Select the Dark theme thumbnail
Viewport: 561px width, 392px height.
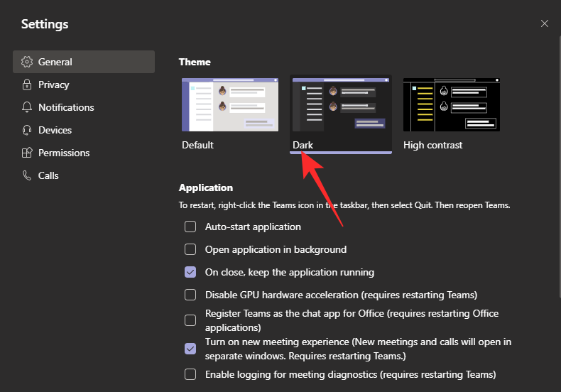tap(342, 105)
